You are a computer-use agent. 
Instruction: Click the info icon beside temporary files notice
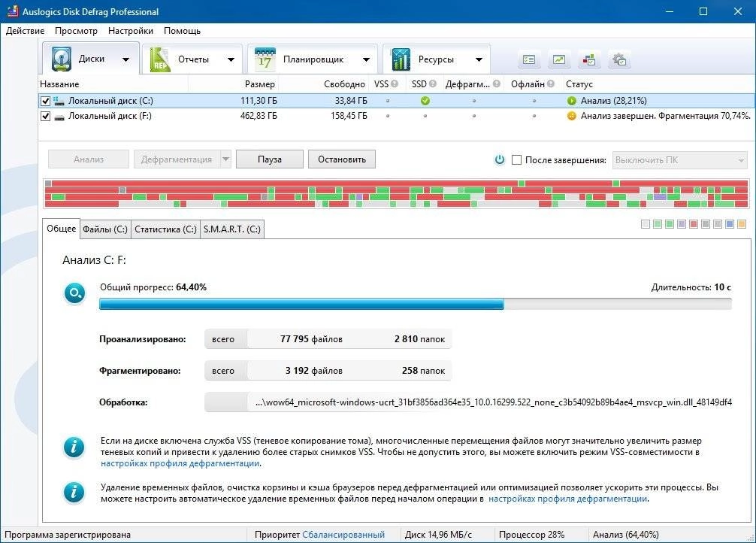coord(74,493)
